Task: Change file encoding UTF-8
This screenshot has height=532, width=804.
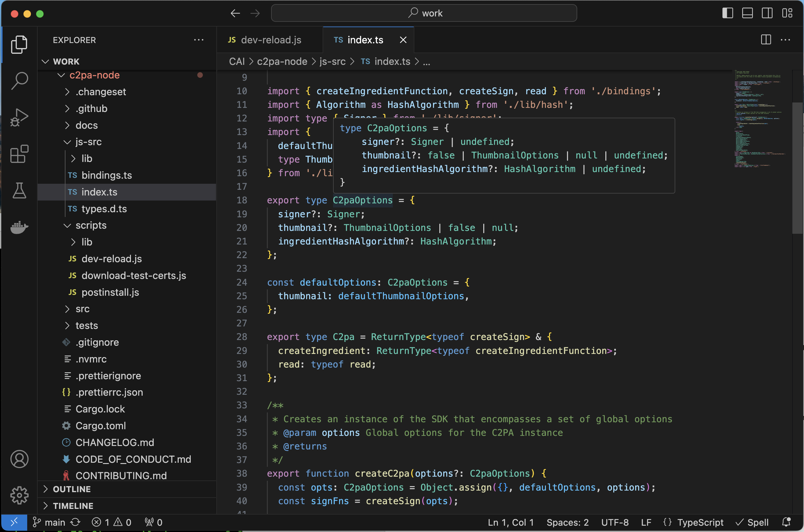Action: point(615,522)
